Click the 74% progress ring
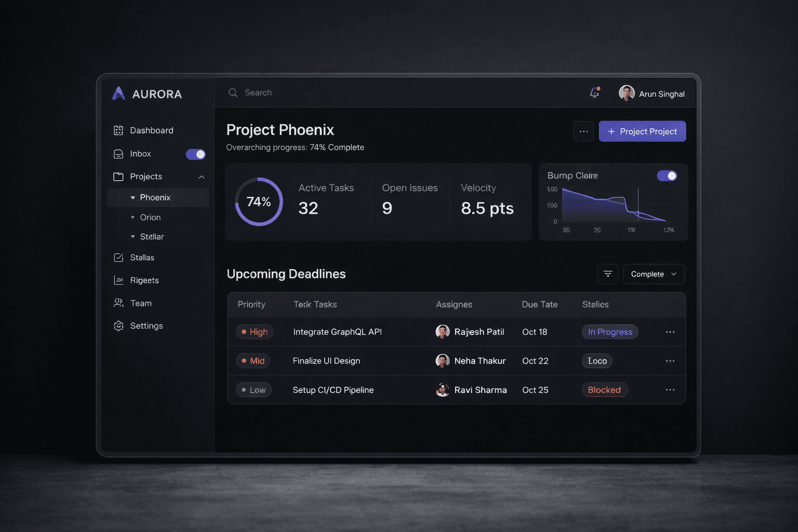This screenshot has width=798, height=532. (x=259, y=202)
